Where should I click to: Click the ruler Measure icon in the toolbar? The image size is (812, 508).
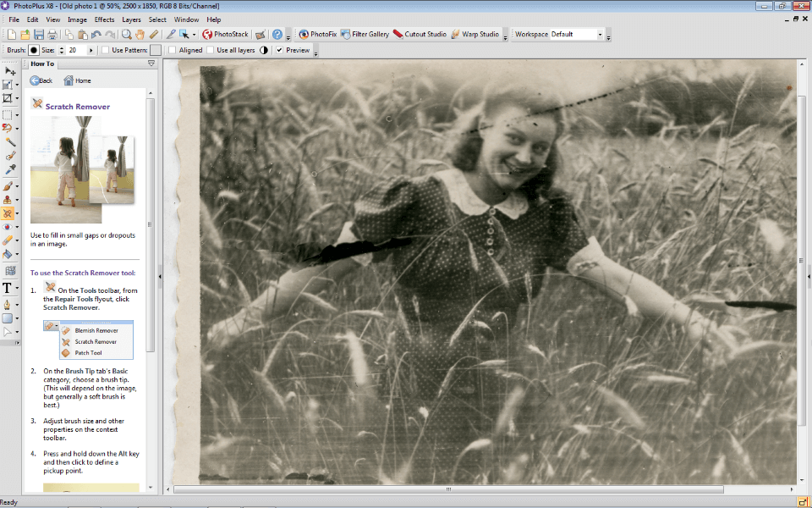(x=153, y=35)
